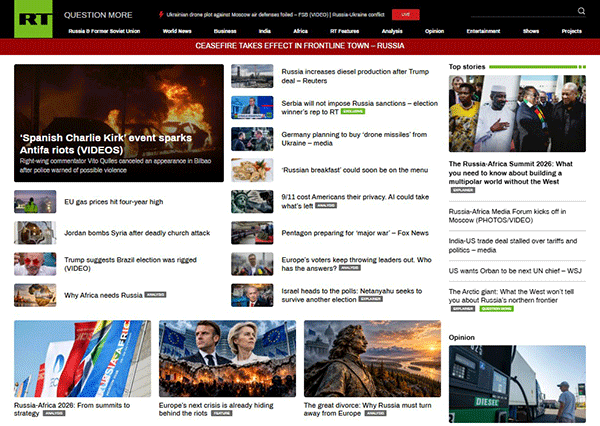Open Germany drone missiles thumbnail
600x426 pixels.
tap(252, 139)
